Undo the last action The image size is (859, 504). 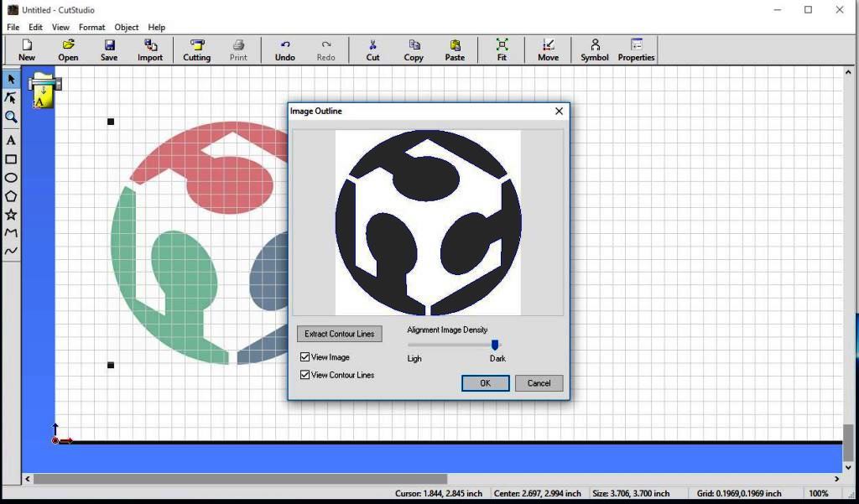[285, 50]
